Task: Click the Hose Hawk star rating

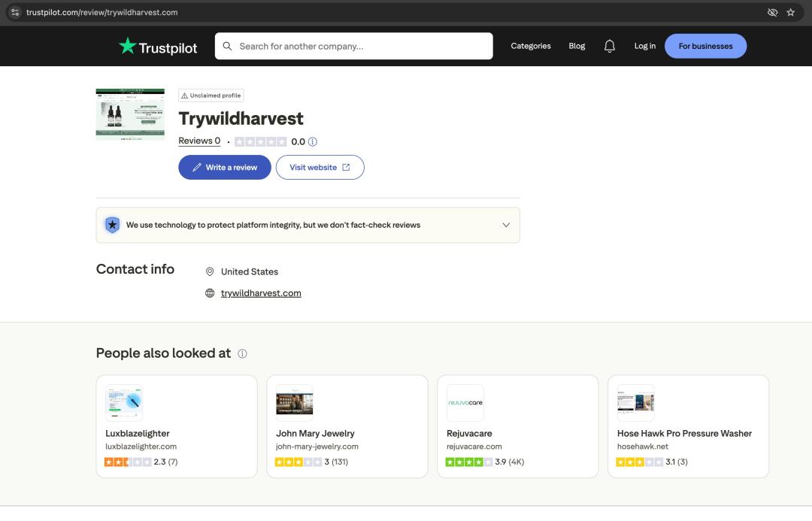Action: (640, 462)
